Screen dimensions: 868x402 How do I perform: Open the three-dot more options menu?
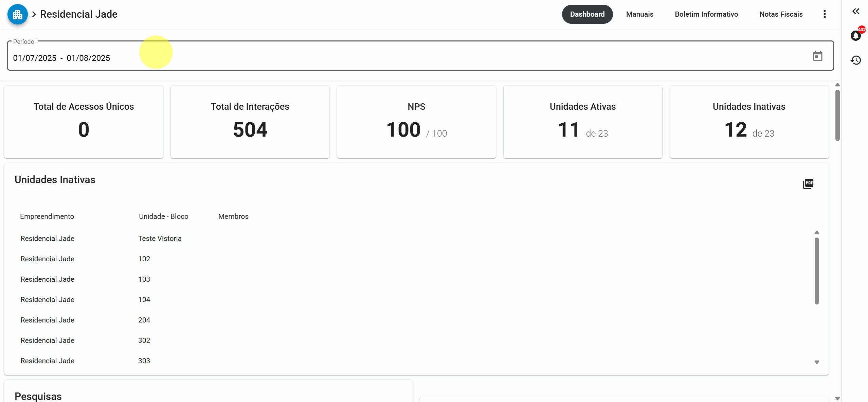tap(824, 14)
